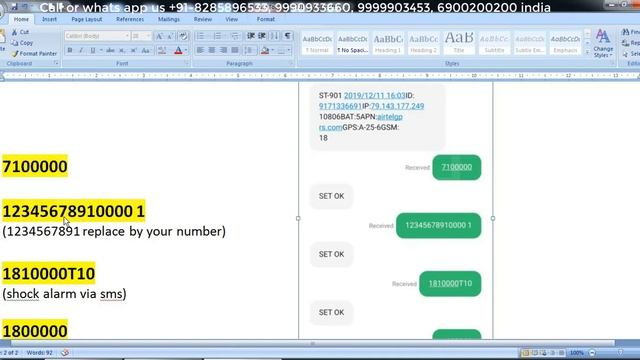Open the Mailings ribbon tab
This screenshot has height=360, width=640.
[169, 19]
